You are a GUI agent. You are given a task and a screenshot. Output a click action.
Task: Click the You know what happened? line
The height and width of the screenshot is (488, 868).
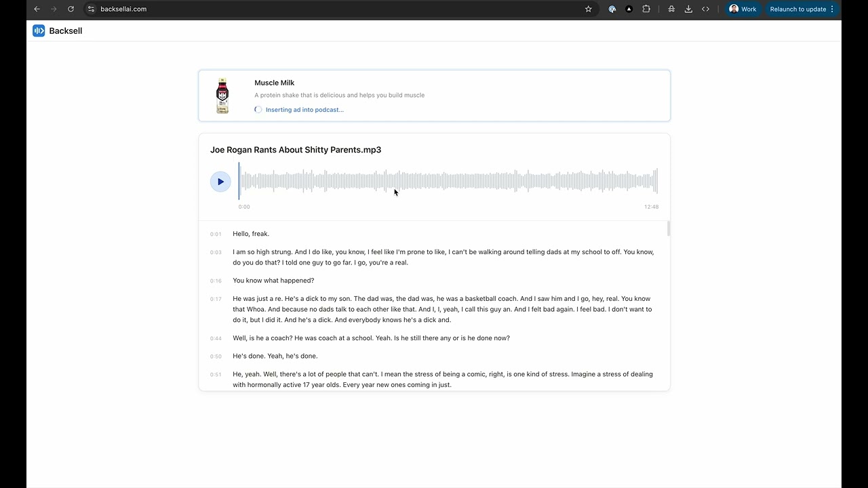(273, 281)
